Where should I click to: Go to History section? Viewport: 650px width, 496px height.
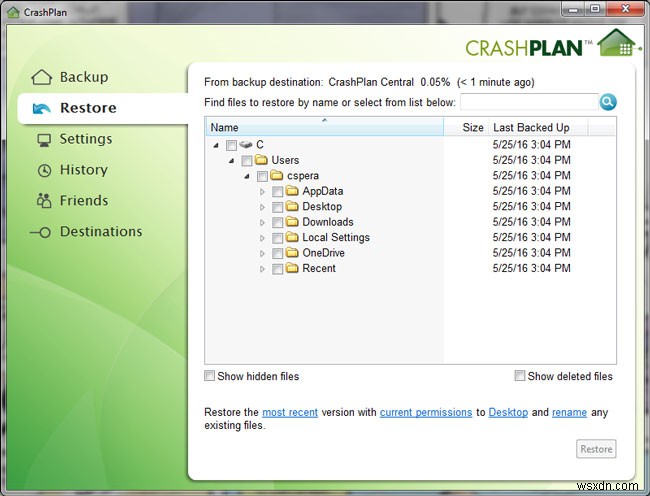(84, 170)
